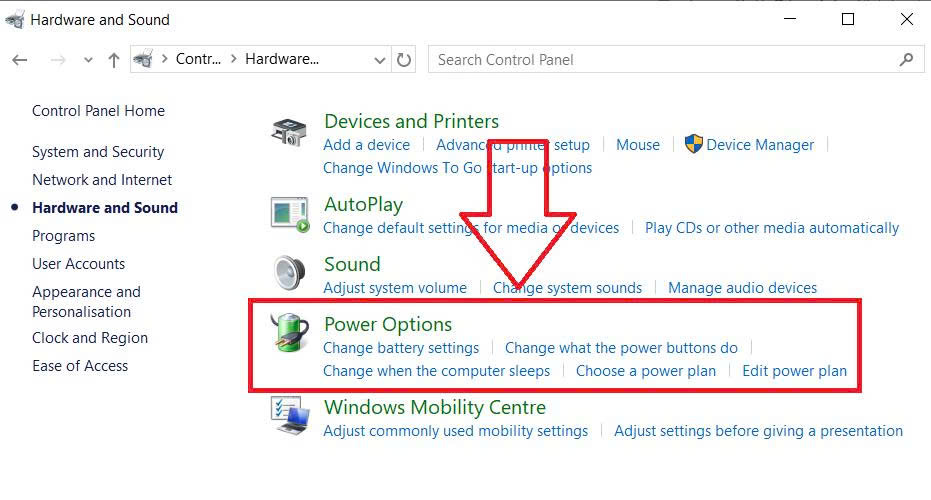
Task: Click the Hardware... breadcrumb segment
Action: (x=282, y=59)
